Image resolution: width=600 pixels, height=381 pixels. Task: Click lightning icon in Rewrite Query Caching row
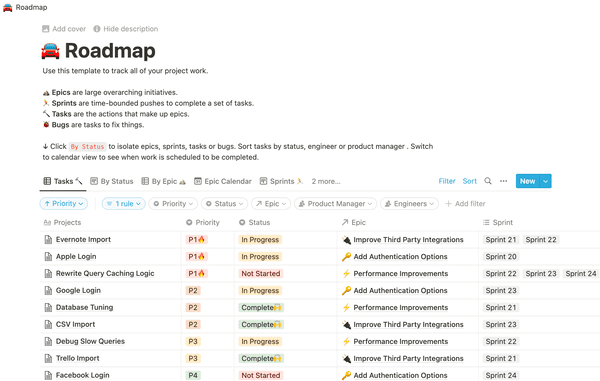(346, 274)
